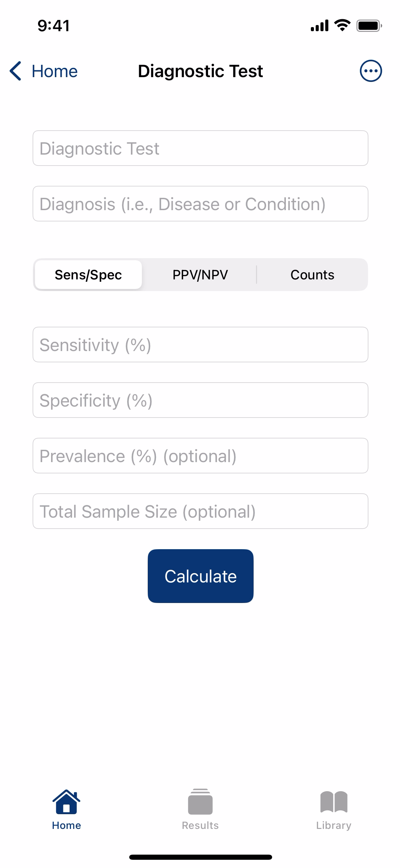This screenshot has height=868, width=401.
Task: Select the Sens/Spec segment
Action: (x=88, y=275)
